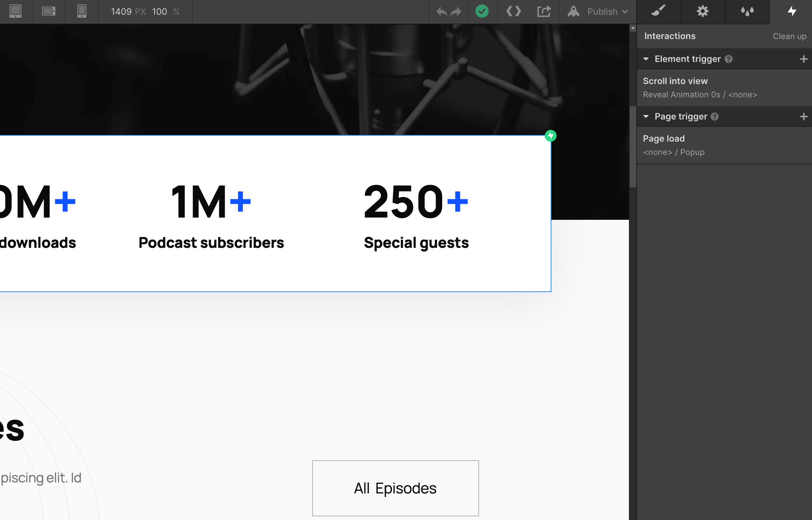Open the Element Settings gear panel

point(702,11)
